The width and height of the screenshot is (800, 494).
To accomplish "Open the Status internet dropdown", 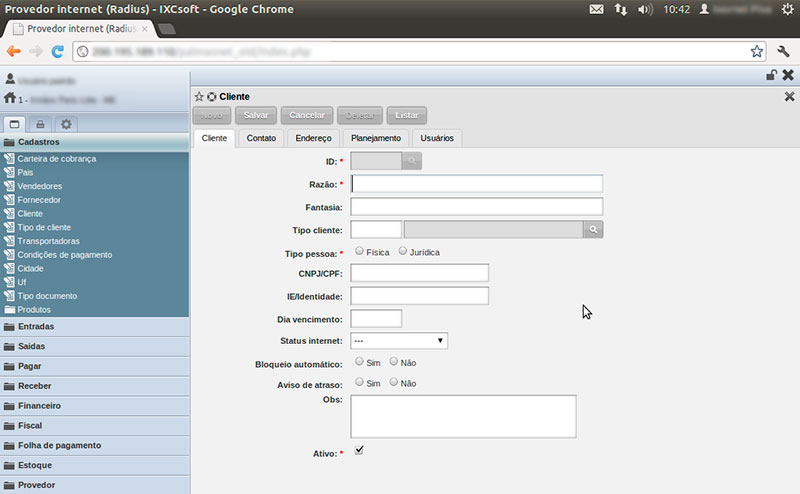I will pyautogui.click(x=399, y=340).
